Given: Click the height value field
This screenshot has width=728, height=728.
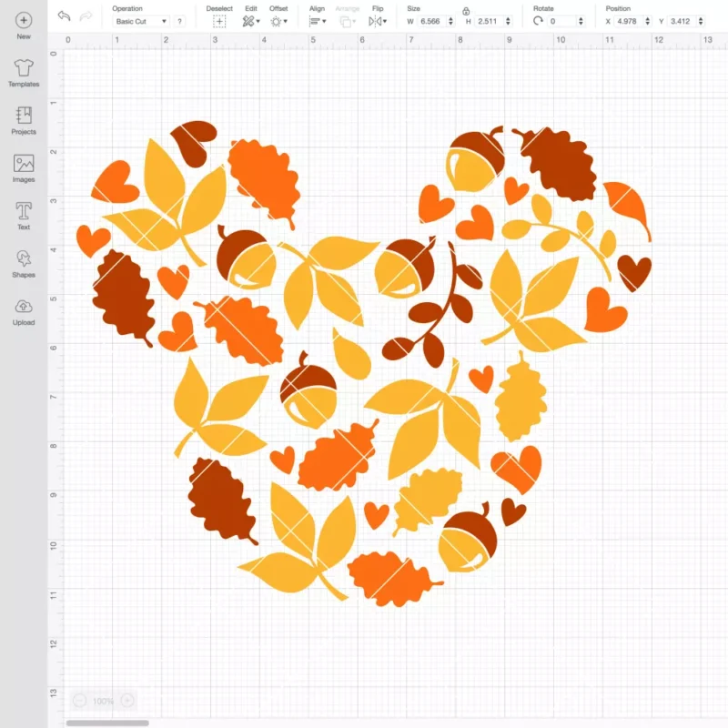Looking at the screenshot, I should point(489,21).
